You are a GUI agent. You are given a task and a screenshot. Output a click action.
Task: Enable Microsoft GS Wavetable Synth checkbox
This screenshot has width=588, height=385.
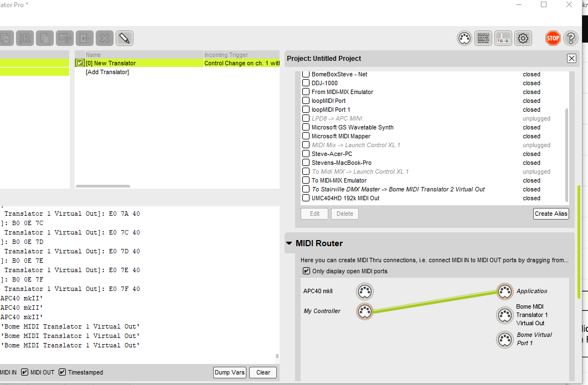(306, 127)
